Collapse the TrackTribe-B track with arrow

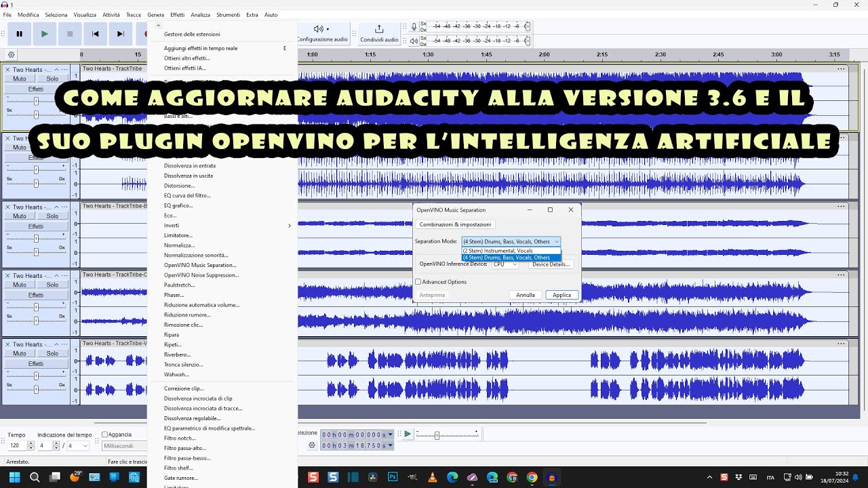[56, 207]
